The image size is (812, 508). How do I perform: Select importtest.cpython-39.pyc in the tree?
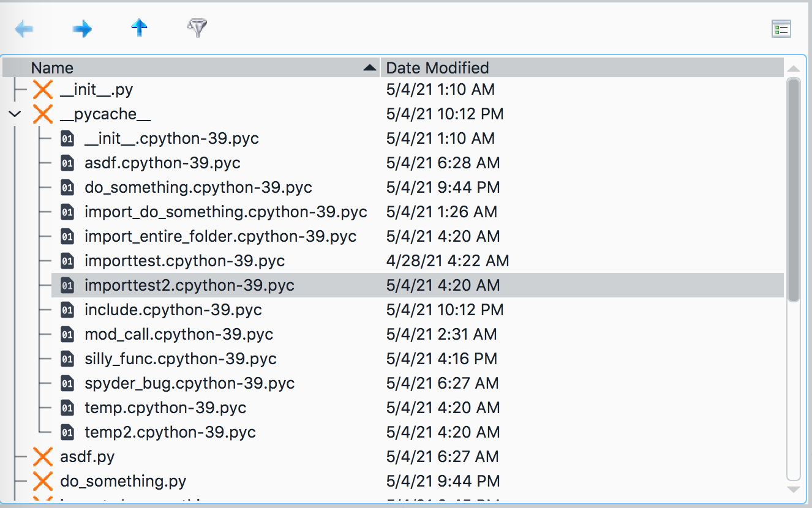184,261
